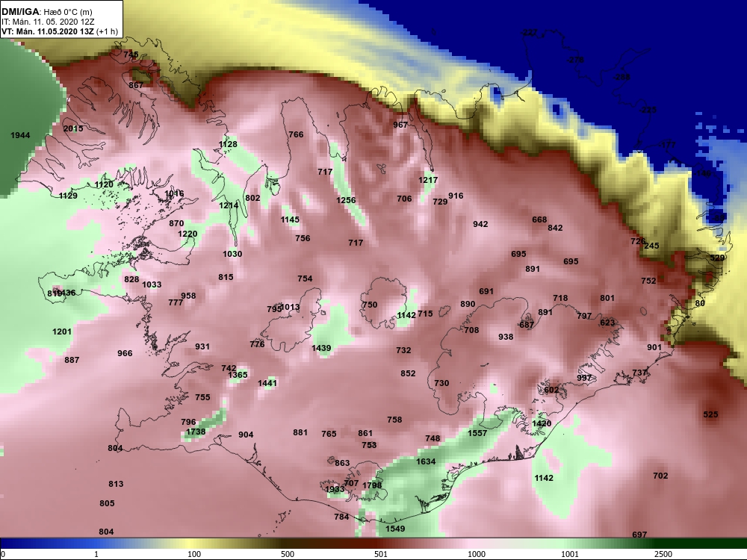
Task: Click the map value 802
Action: [x=252, y=198]
